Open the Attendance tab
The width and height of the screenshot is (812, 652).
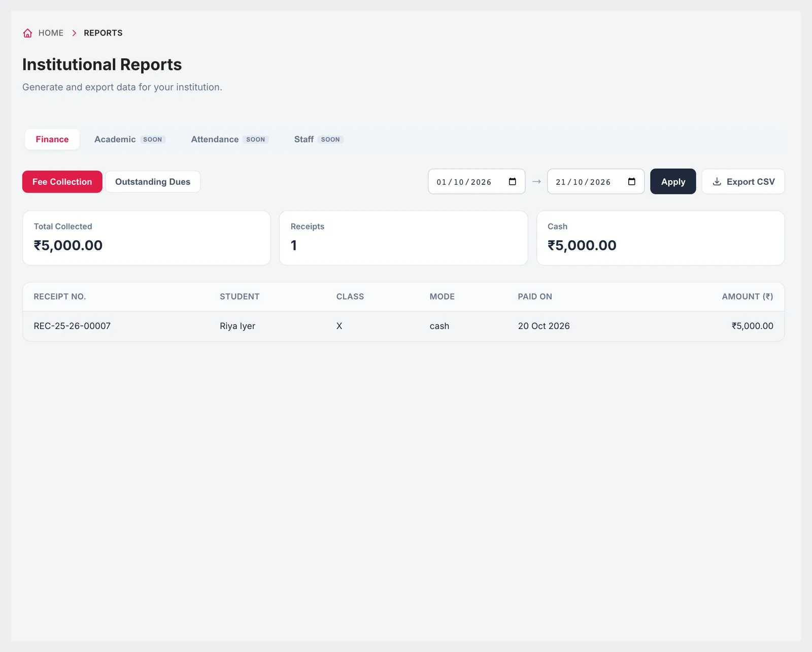point(229,139)
